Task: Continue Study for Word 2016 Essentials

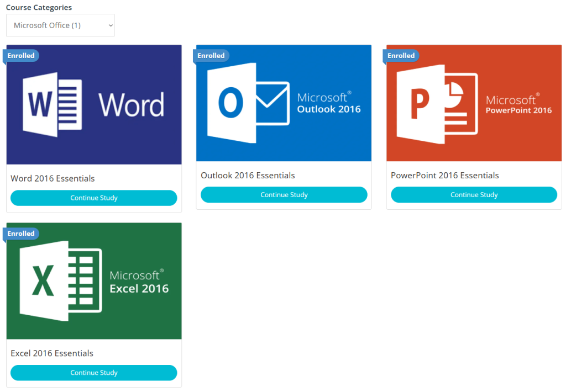Action: pos(94,198)
